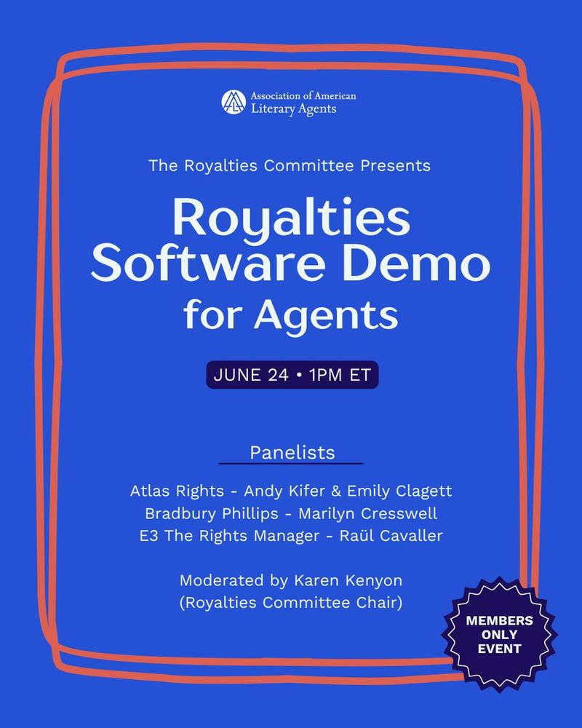Click the 'Bradbury Phillips - Marilyn Cresswell' line
The height and width of the screenshot is (728, 582).
click(291, 513)
